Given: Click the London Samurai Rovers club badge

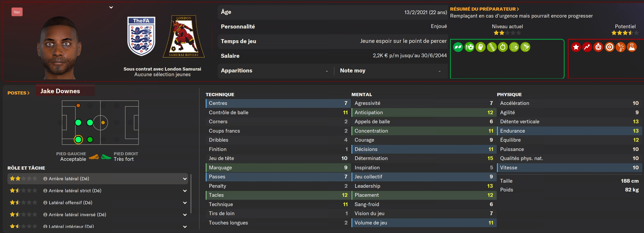Looking at the screenshot, I should click(x=184, y=36).
